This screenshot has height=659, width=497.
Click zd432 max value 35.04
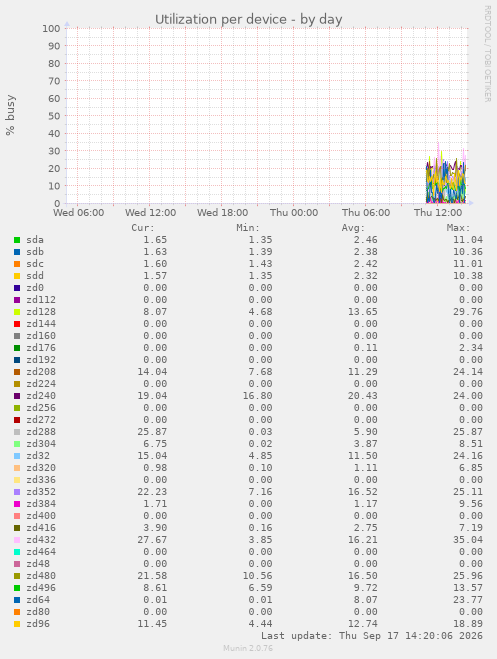[x=468, y=540]
